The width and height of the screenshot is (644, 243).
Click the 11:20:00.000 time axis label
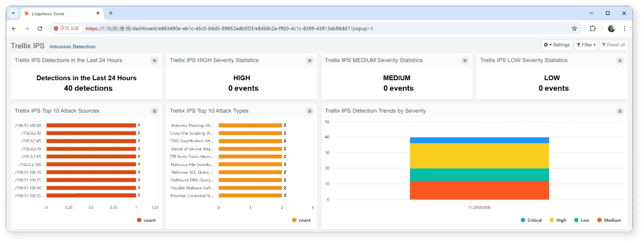click(x=479, y=207)
